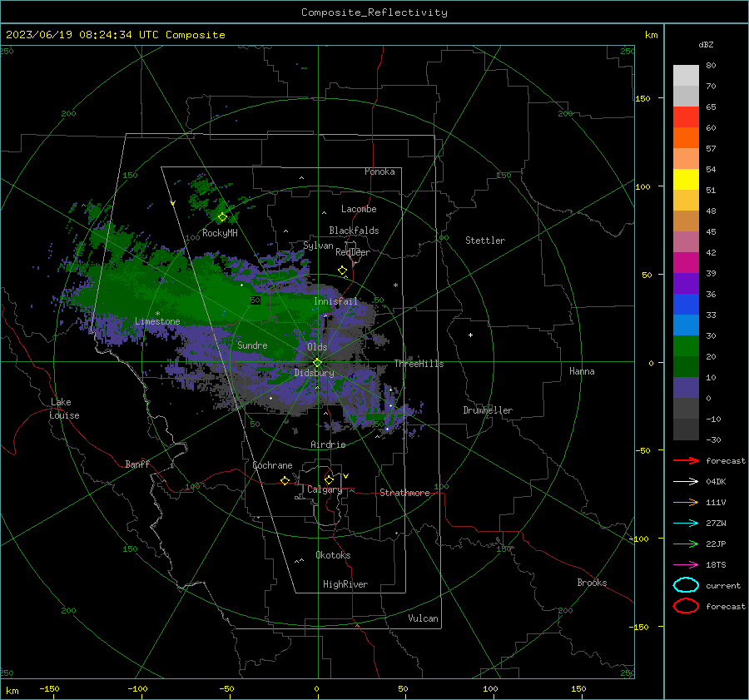Click the Strathmore town label

coord(404,493)
